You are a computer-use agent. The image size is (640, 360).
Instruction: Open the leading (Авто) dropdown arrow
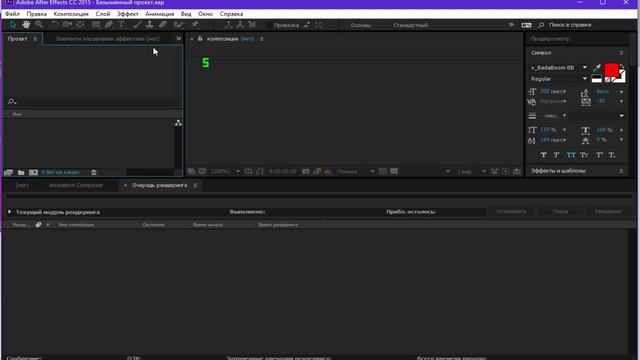(622, 92)
